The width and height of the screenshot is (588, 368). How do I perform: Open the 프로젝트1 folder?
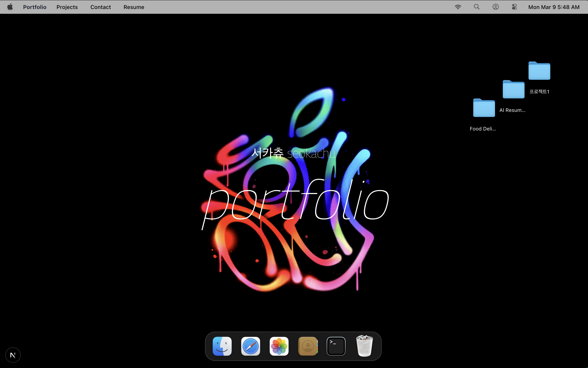pyautogui.click(x=539, y=71)
